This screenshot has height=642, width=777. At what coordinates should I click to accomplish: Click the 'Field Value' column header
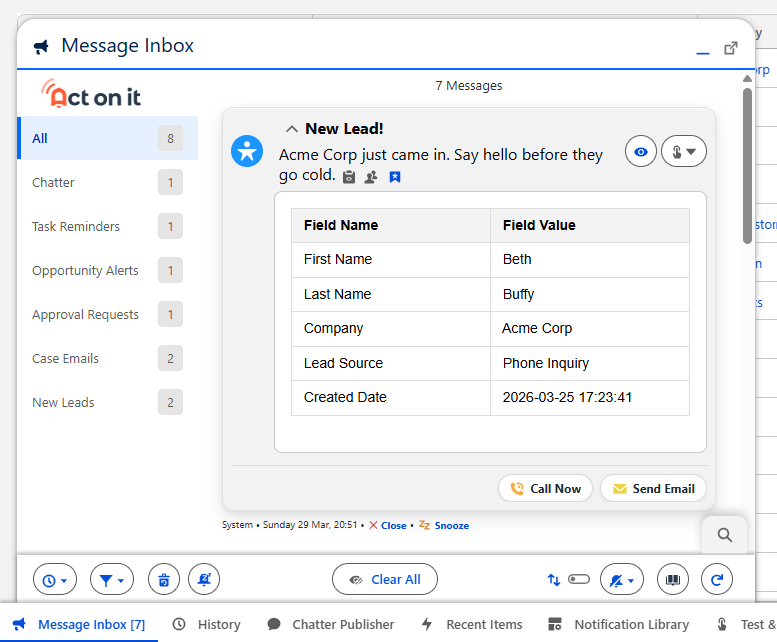point(590,225)
